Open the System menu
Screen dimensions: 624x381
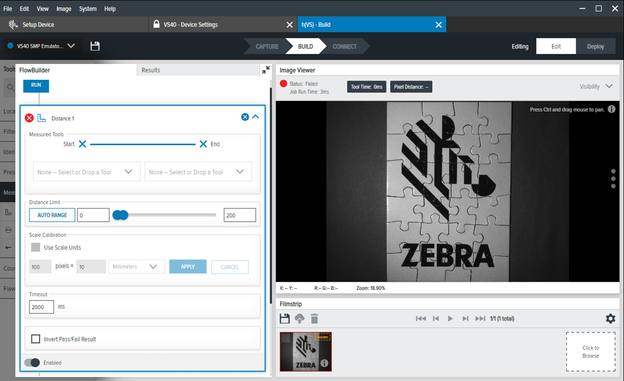pos(88,8)
